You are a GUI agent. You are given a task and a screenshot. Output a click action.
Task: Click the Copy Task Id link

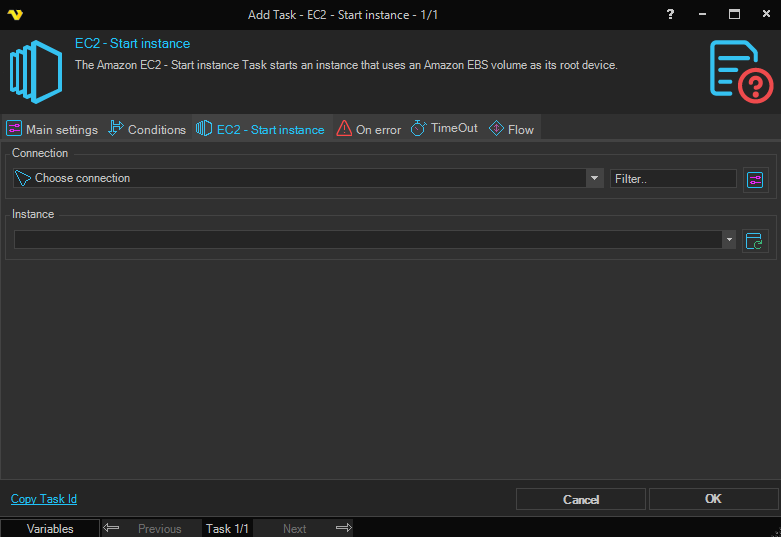pos(44,499)
